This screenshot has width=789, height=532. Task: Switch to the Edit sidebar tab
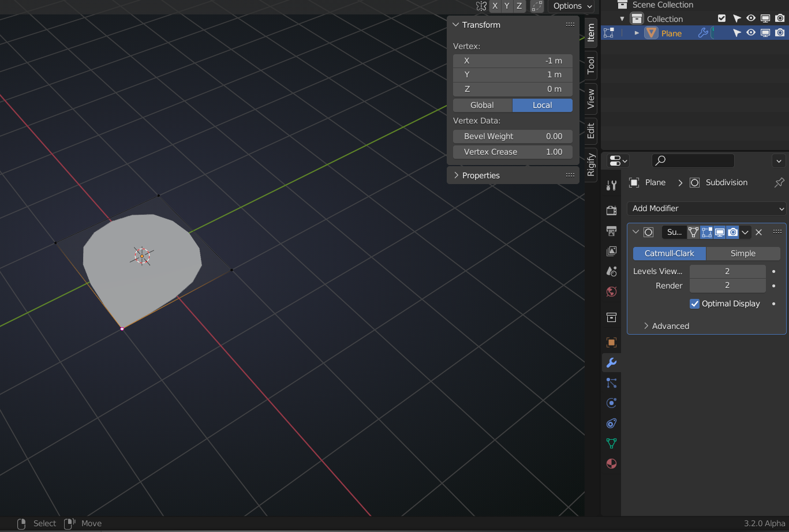point(591,131)
